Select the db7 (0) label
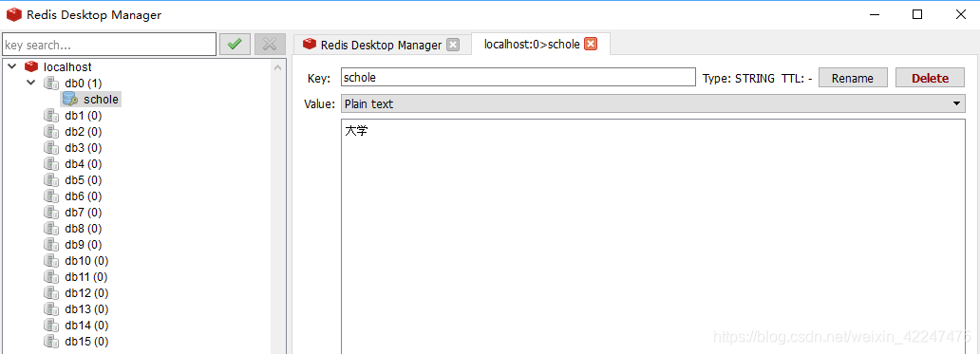Viewport: 980px width, 354px height. tap(84, 213)
